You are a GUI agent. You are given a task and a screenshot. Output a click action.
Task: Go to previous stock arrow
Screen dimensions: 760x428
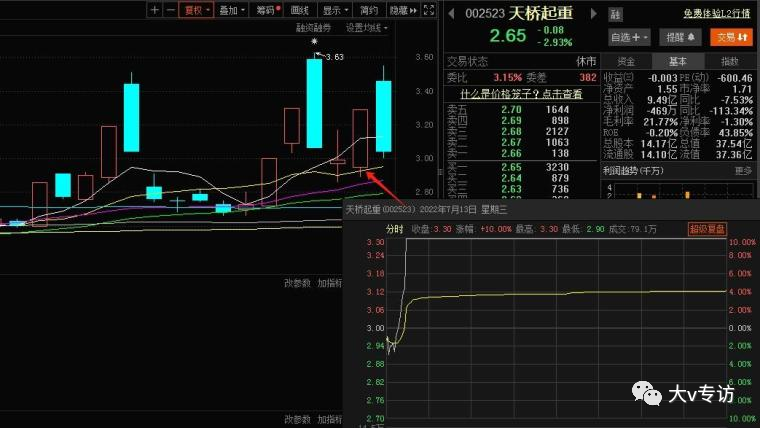[x=451, y=14]
